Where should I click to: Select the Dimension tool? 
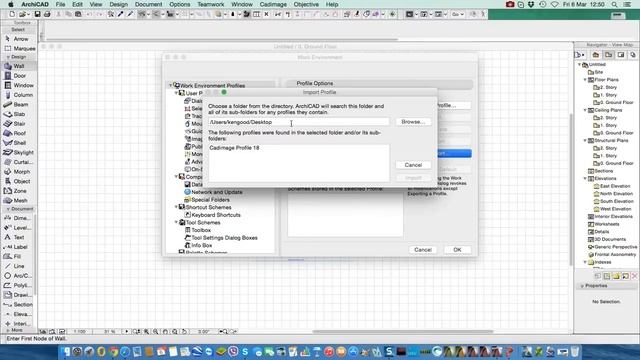click(17, 218)
